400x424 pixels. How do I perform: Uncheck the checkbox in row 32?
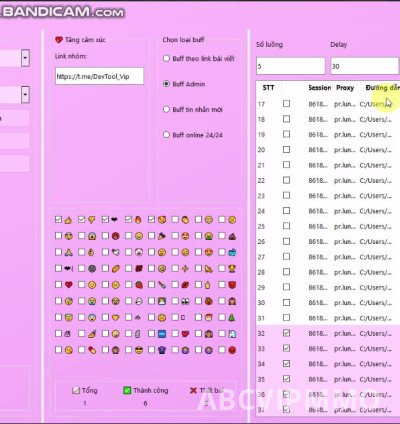click(286, 333)
